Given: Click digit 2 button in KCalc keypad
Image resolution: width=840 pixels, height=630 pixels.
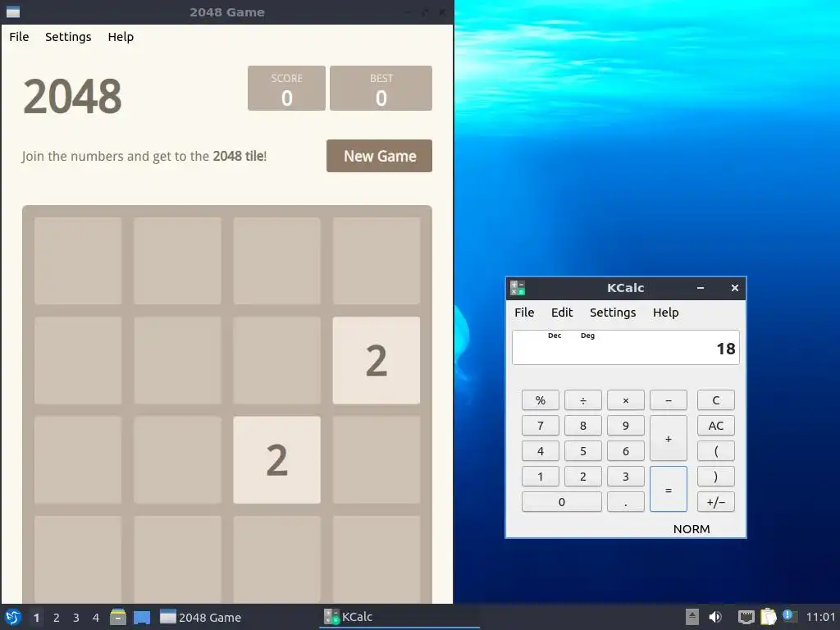Looking at the screenshot, I should pos(583,477).
